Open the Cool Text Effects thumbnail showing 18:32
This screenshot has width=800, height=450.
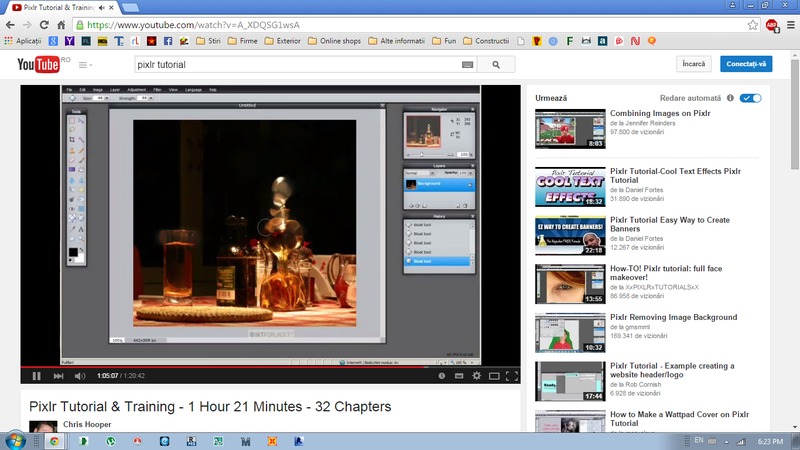[570, 187]
